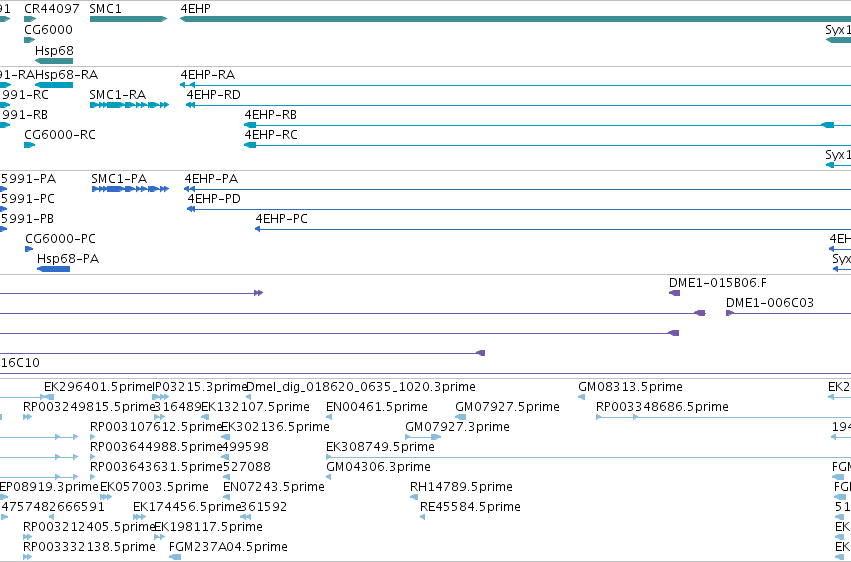Click the 4EHP-PA label
This screenshot has height=562, width=851.
click(x=211, y=178)
